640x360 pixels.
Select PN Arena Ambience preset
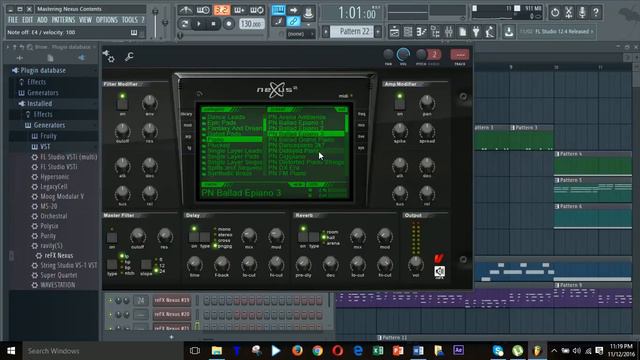[x=297, y=117]
